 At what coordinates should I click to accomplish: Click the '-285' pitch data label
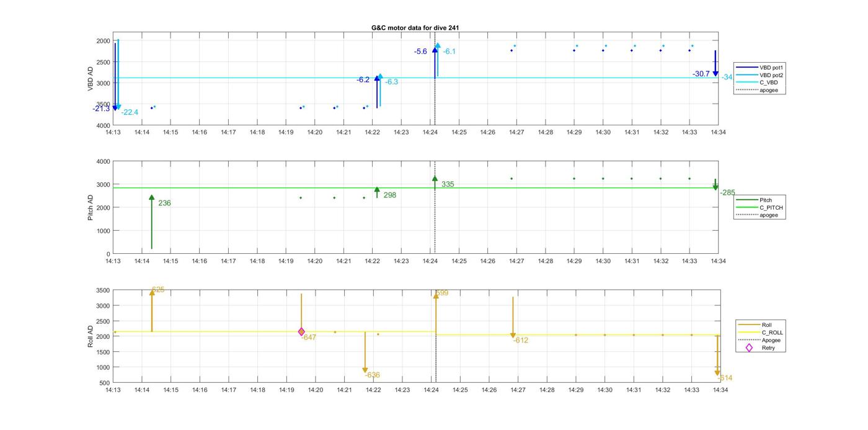click(x=727, y=192)
